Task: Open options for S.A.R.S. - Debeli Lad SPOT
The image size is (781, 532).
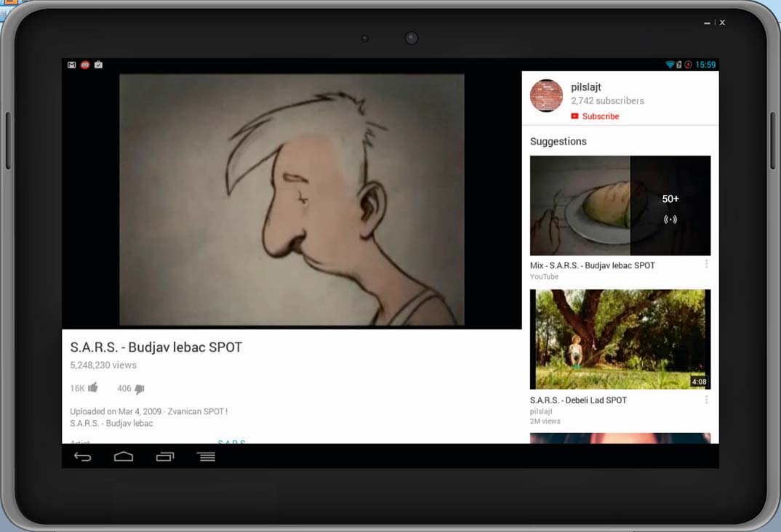Action: [706, 400]
